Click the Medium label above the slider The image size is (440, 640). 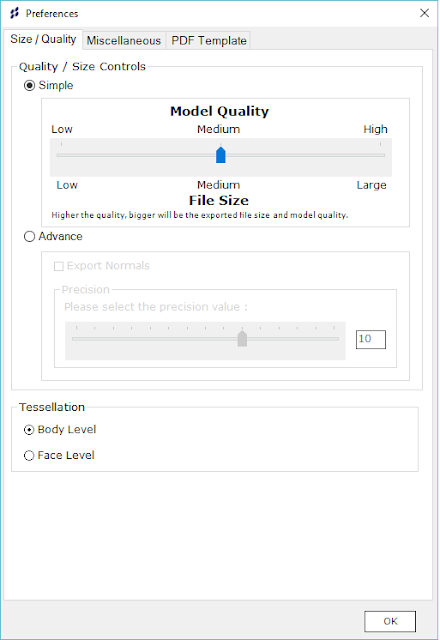coord(219,129)
